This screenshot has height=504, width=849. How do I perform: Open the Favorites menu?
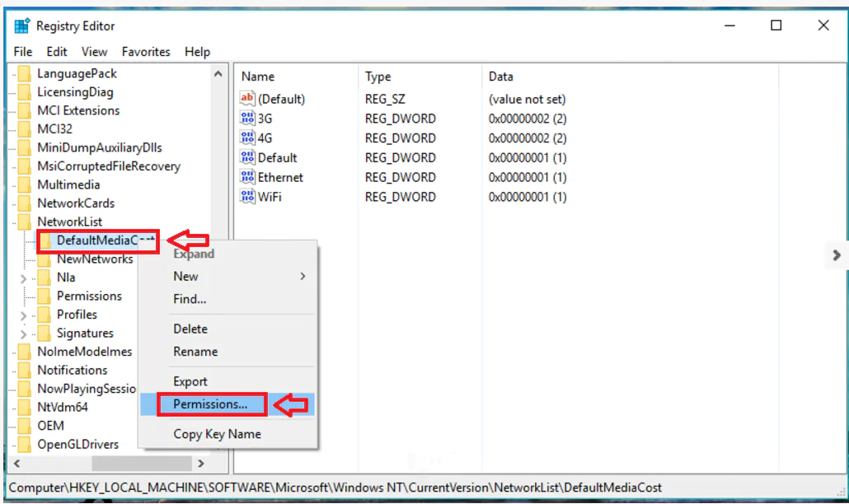(x=146, y=52)
